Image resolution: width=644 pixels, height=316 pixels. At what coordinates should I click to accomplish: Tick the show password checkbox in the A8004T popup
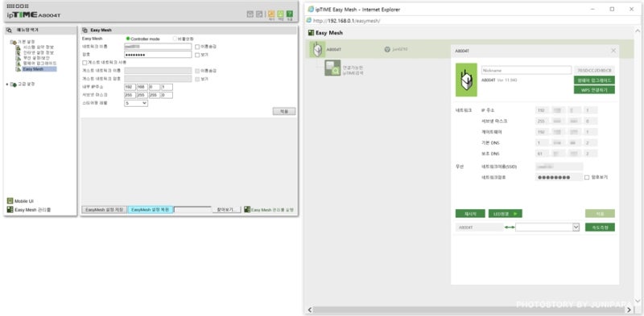(x=587, y=177)
